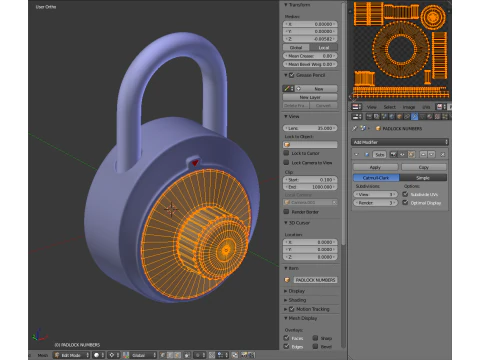
Task: Open the Edit Mode selector dropdown
Action: [71, 355]
